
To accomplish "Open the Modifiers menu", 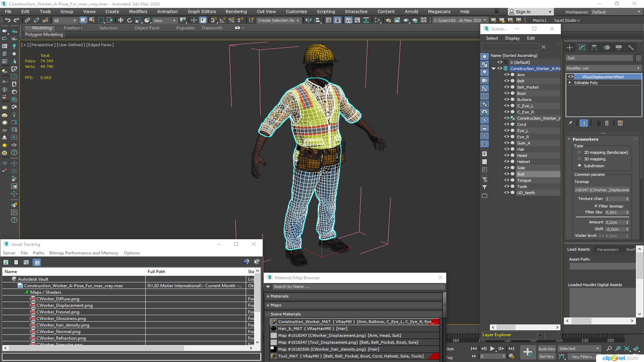I will [138, 11].
